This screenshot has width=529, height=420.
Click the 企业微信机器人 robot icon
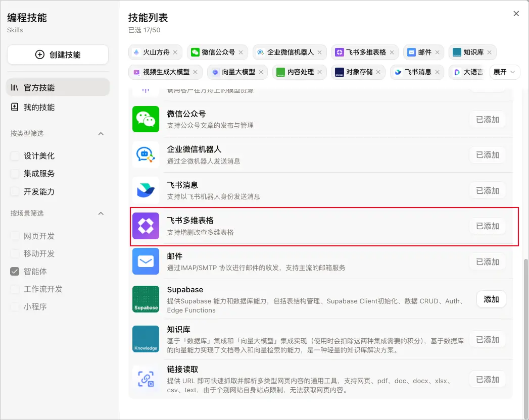146,154
